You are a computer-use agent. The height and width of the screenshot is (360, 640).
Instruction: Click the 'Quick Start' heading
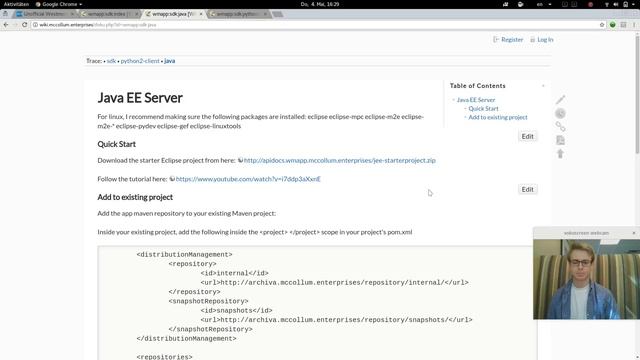pyautogui.click(x=116, y=144)
